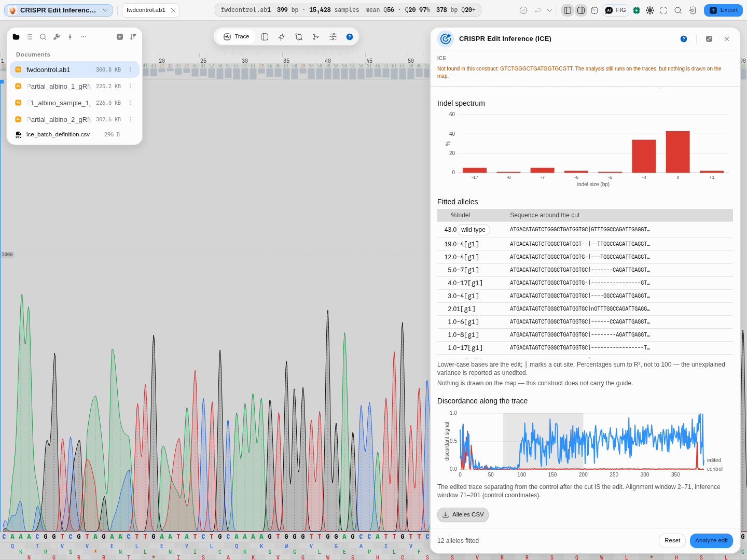Open options menu for Partial_albino_2_gRNA file
Image resolution: width=747 pixels, height=560 pixels.
click(x=130, y=119)
